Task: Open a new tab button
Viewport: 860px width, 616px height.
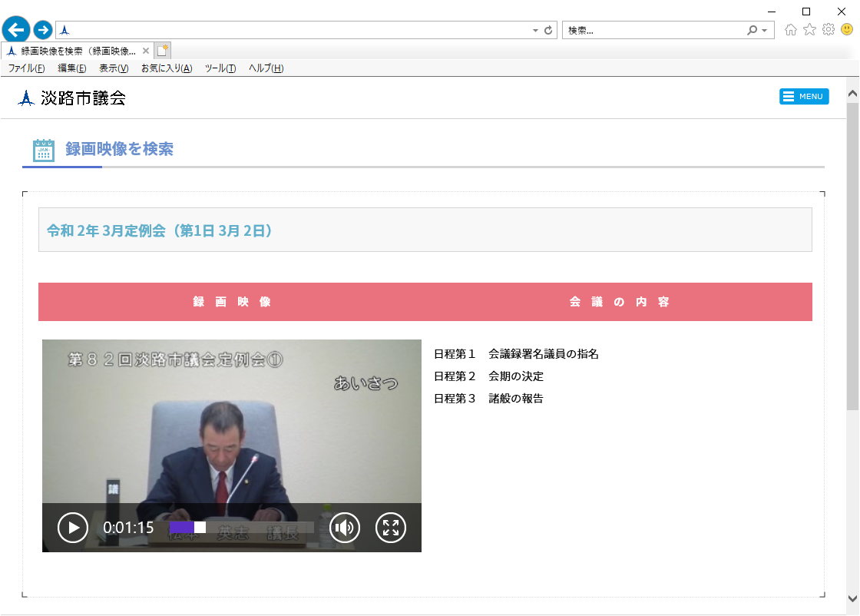Action: (x=162, y=51)
